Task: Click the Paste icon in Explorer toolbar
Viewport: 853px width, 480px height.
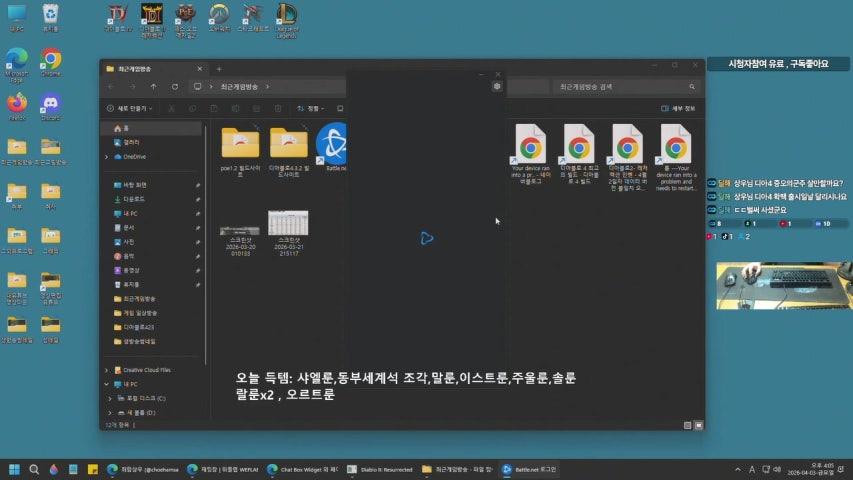Action: [214, 109]
